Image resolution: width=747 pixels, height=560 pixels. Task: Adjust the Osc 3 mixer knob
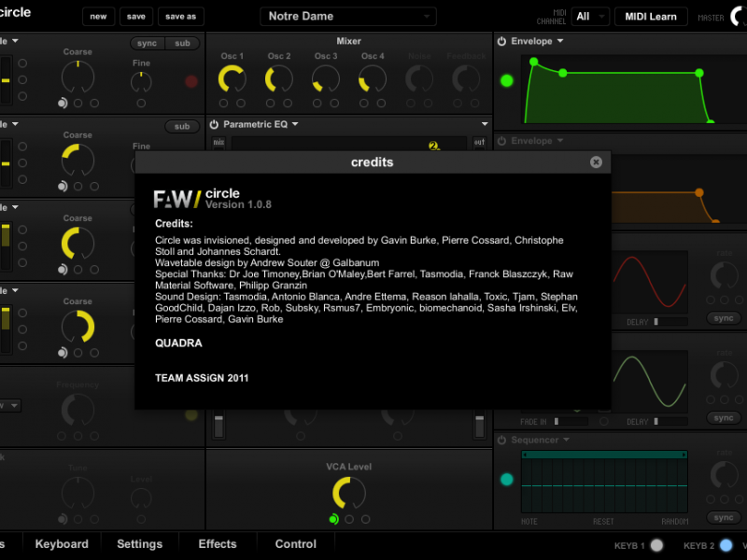[x=325, y=79]
